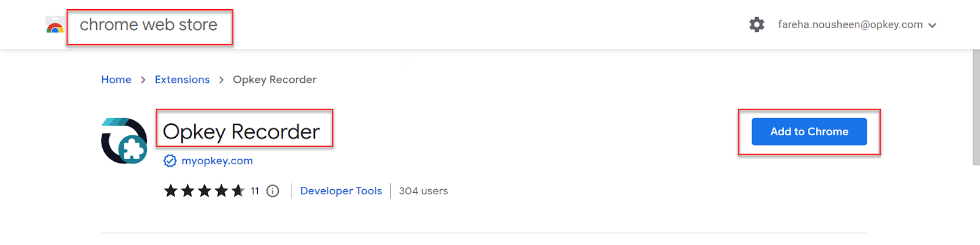
Task: Expand the account dropdown arrow
Action: 932,26
